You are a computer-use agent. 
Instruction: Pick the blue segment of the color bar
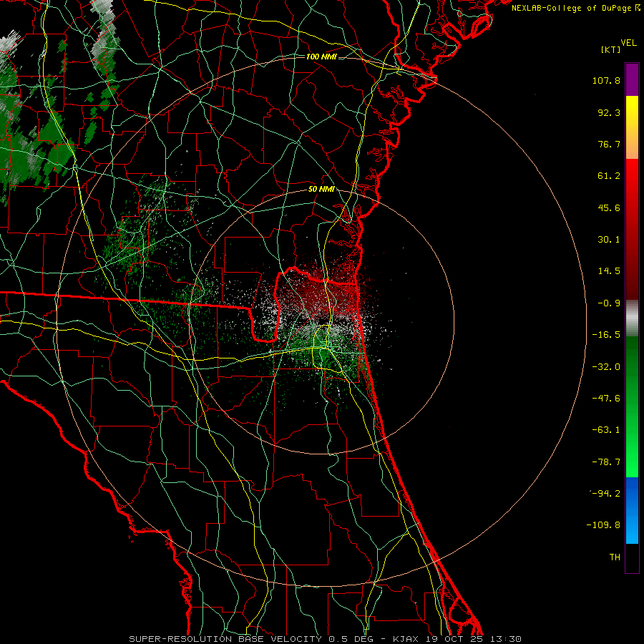click(x=632, y=510)
